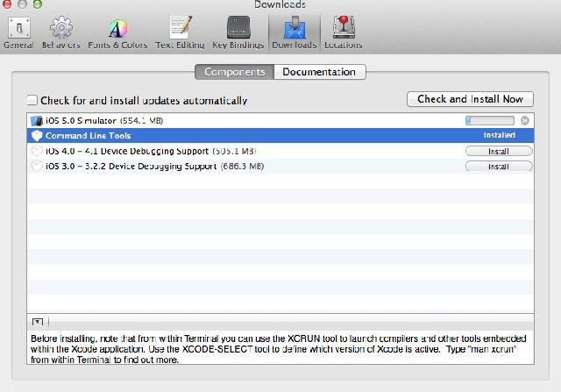561x392 pixels.
Task: Open the General preferences pane
Action: [19, 31]
